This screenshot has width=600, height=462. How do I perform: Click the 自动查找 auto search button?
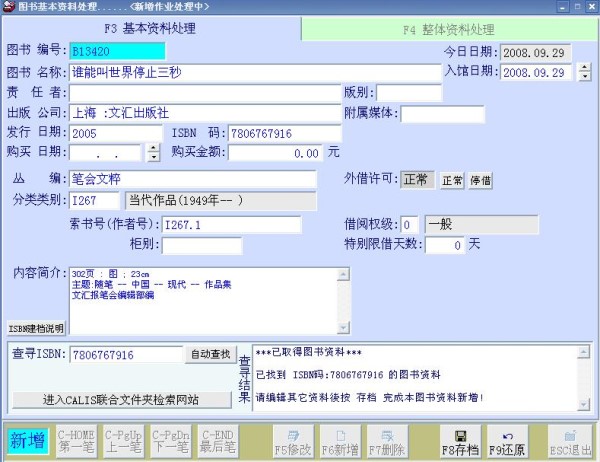(211, 354)
